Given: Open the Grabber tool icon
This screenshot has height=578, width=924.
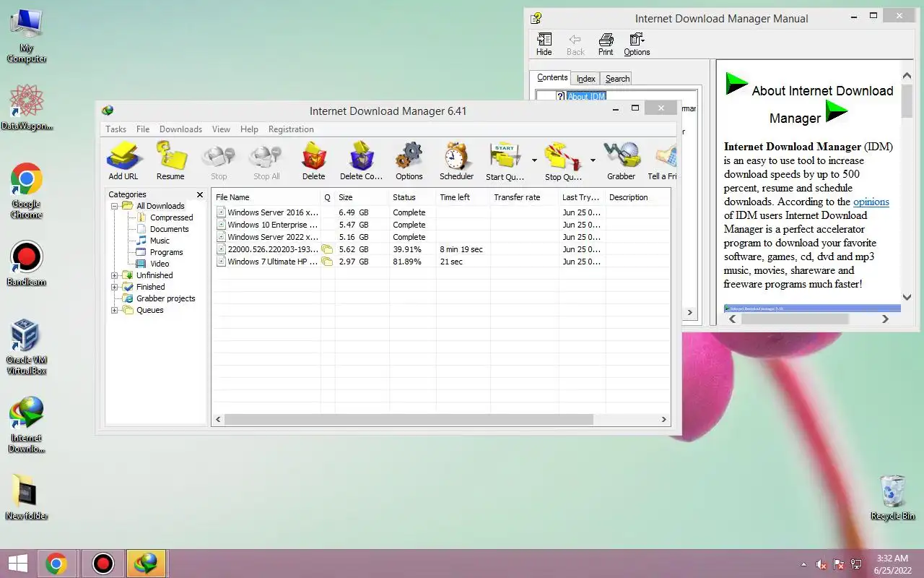Looking at the screenshot, I should [x=621, y=160].
